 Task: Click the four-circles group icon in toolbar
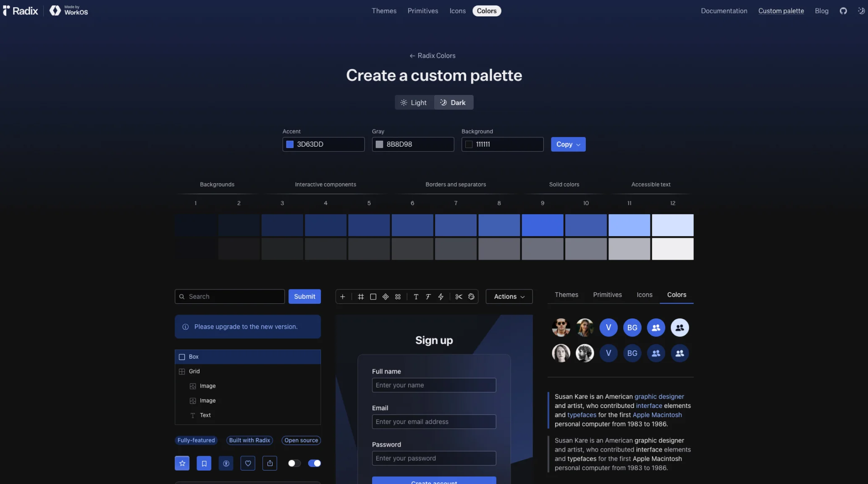[398, 297]
